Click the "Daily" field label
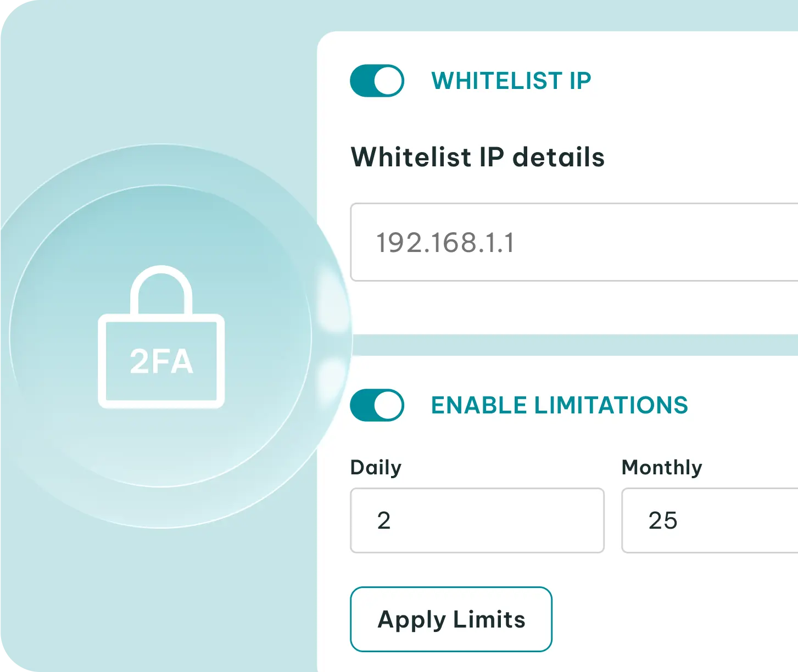The image size is (798, 672). point(376,467)
